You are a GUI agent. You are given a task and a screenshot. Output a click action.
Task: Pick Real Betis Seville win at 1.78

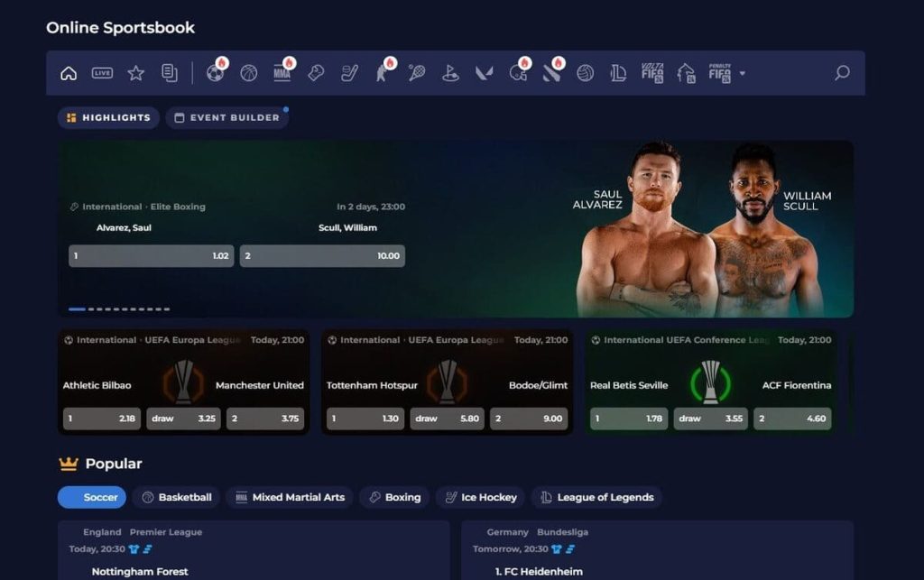pyautogui.click(x=629, y=419)
